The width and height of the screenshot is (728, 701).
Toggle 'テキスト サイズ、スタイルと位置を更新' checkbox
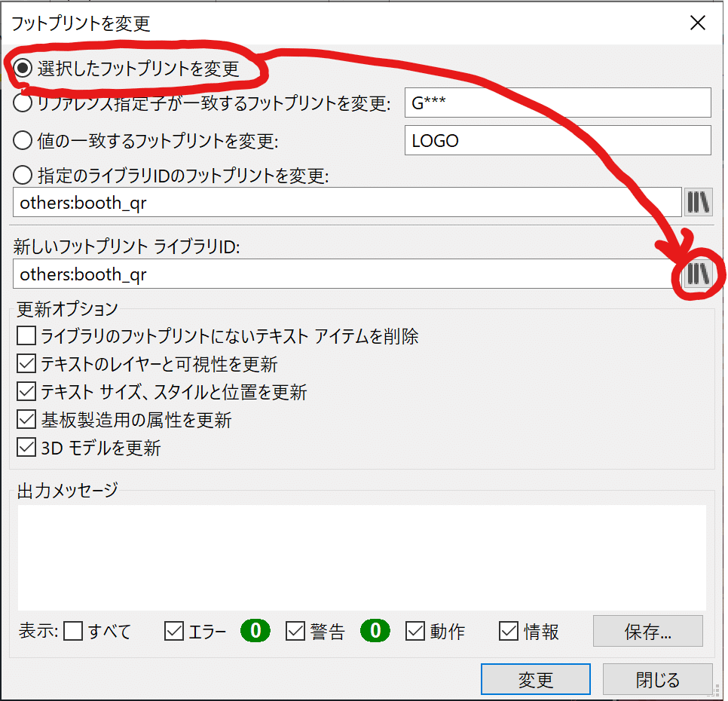point(26,391)
